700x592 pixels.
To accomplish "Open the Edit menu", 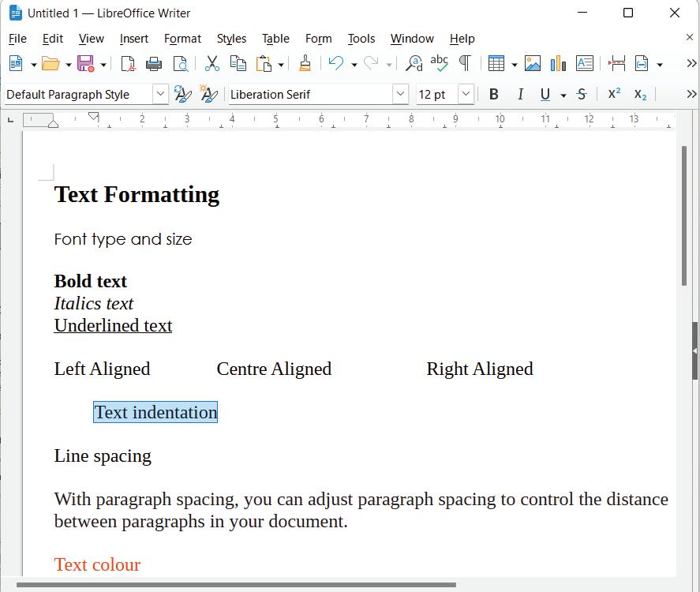I will [x=53, y=39].
